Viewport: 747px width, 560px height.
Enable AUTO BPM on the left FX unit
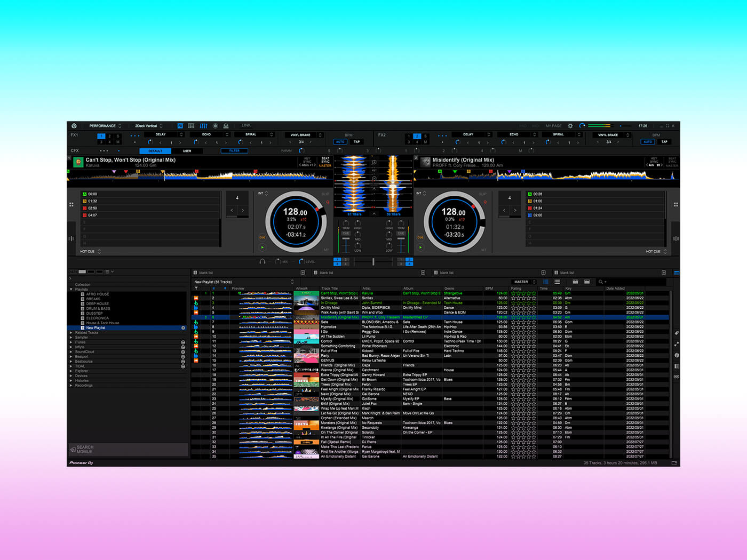(x=340, y=142)
